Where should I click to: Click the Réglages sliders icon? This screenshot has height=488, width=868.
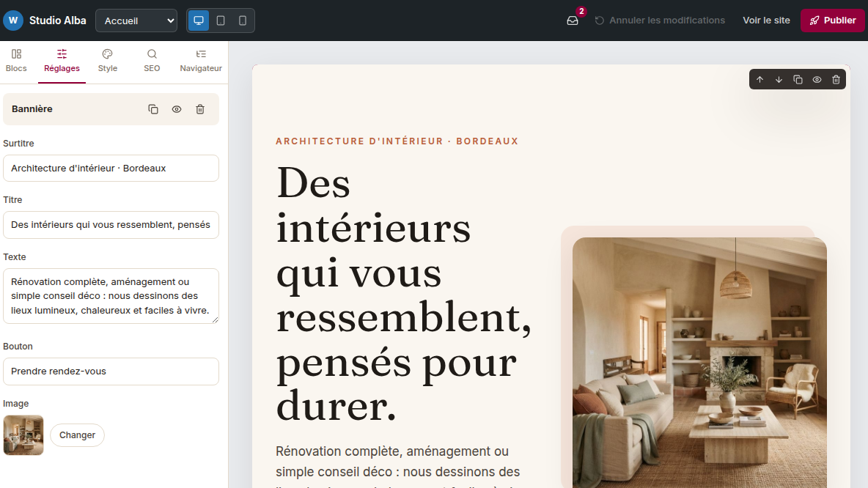click(62, 53)
